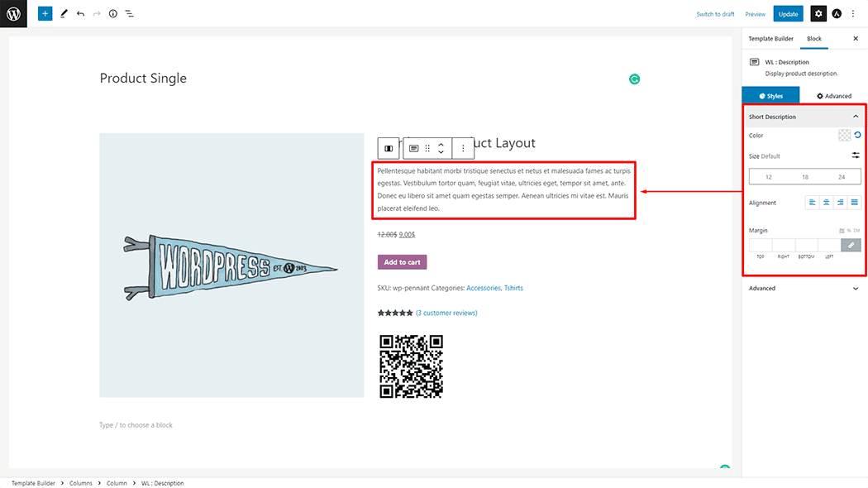Open block options three-dot menu
Image resolution: width=868 pixels, height=488 pixels.
(463, 148)
